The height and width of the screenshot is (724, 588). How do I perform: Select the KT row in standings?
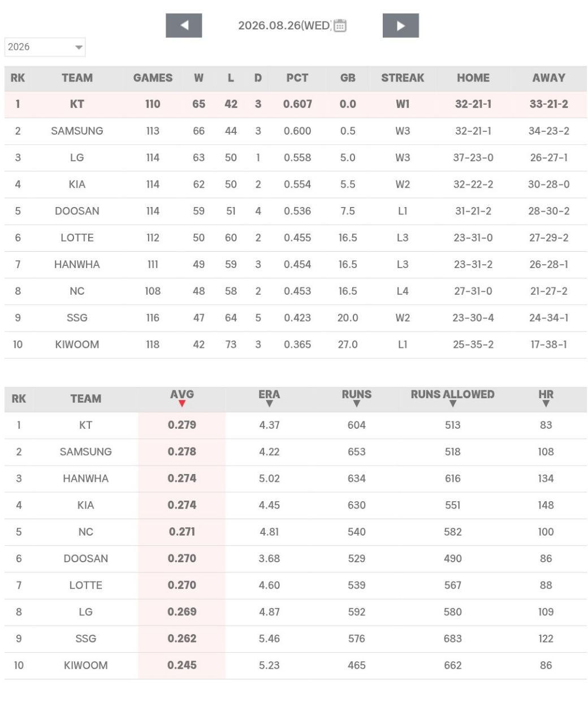tap(296, 105)
